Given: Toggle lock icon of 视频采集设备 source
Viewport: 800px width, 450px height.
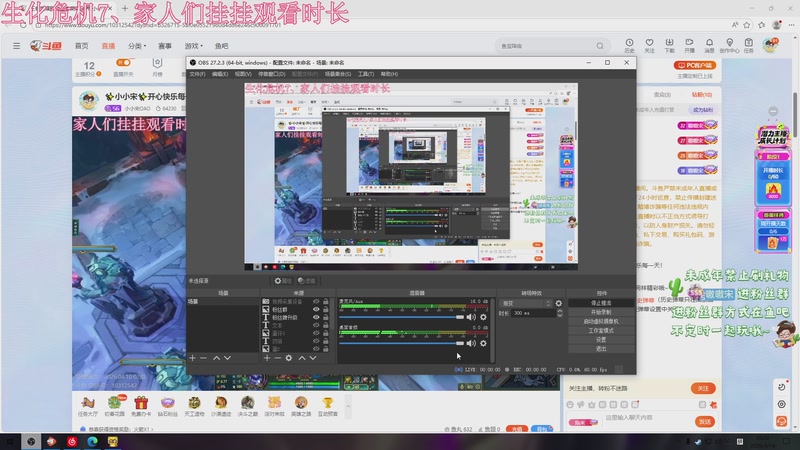Looking at the screenshot, I should [326, 302].
